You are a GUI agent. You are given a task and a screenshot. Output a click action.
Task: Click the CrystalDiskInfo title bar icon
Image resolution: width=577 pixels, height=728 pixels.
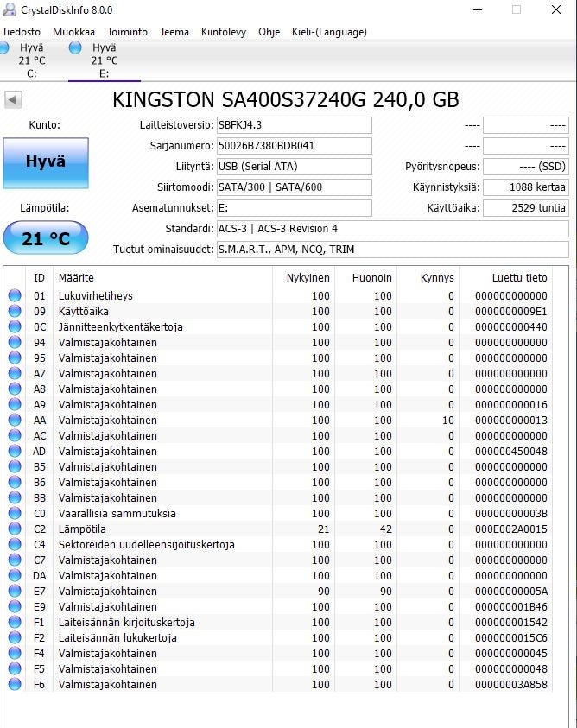tap(10, 9)
